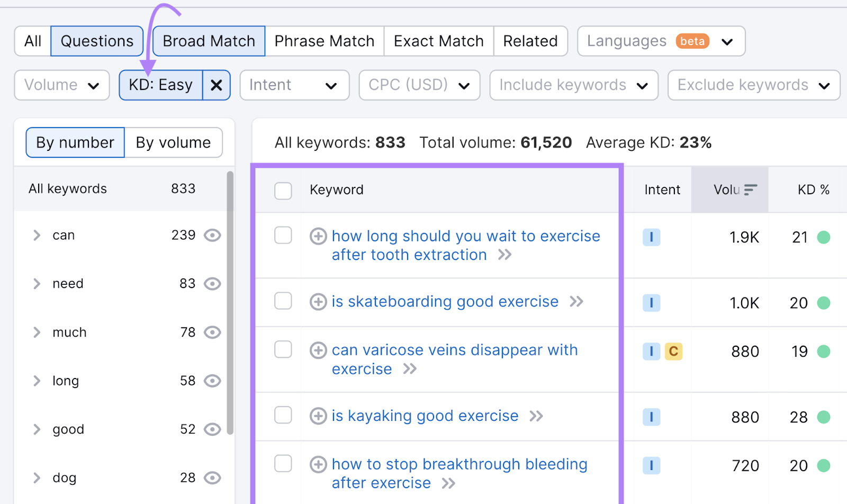
Task: Switch grouping to By volume
Action: tap(173, 142)
